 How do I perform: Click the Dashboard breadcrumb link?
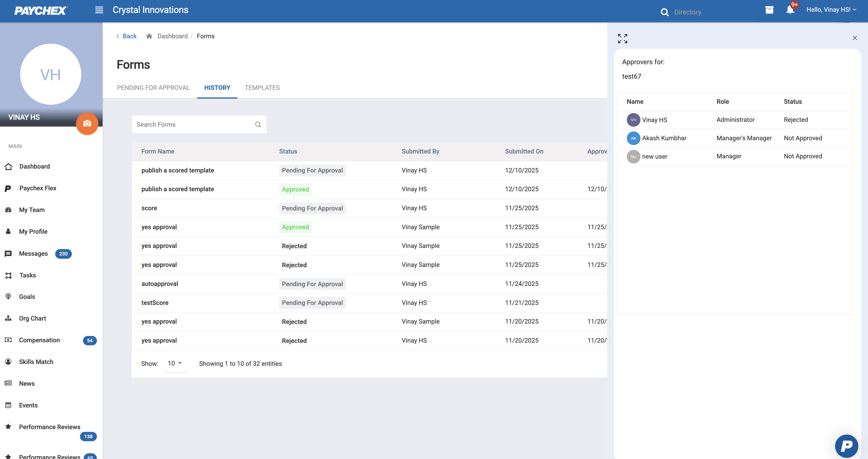pos(172,36)
